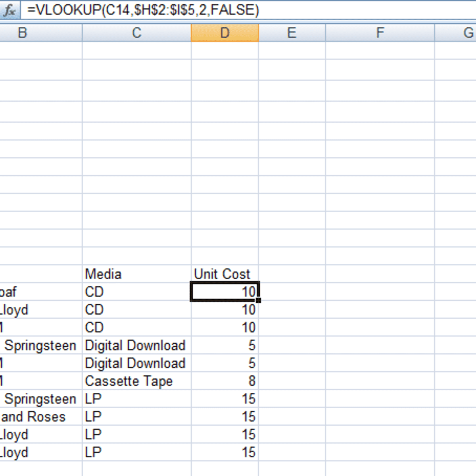Click the Springsteen cell next to LP
The height and width of the screenshot is (476, 476).
(40, 399)
